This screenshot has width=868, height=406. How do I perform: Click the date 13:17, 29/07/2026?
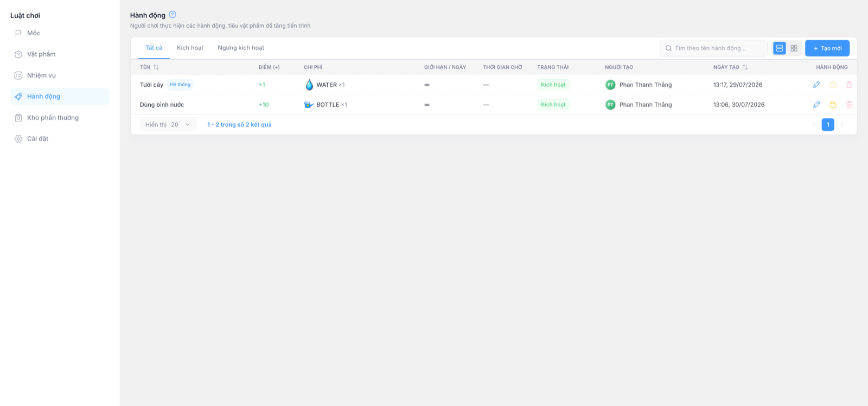(738, 85)
